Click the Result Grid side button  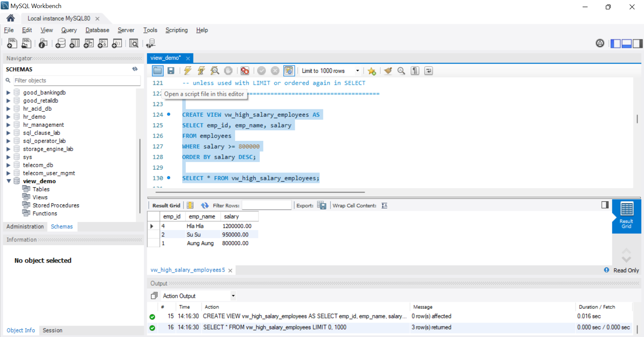coord(626,216)
